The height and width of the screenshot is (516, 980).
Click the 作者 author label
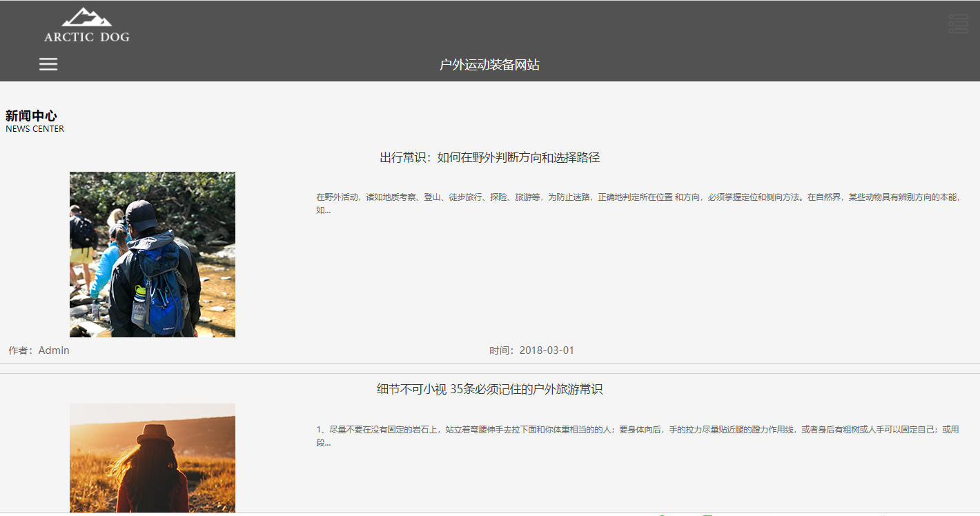(x=21, y=350)
